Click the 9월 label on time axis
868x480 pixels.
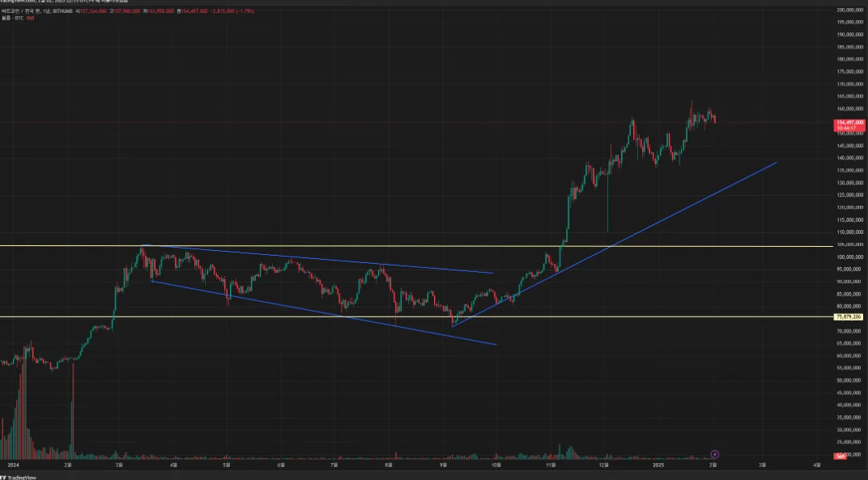click(444, 465)
